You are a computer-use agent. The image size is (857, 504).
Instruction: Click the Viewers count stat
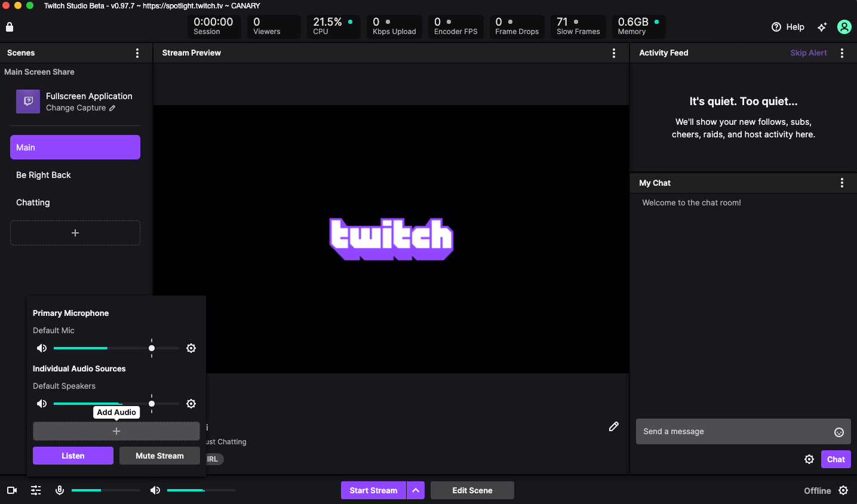coord(274,27)
